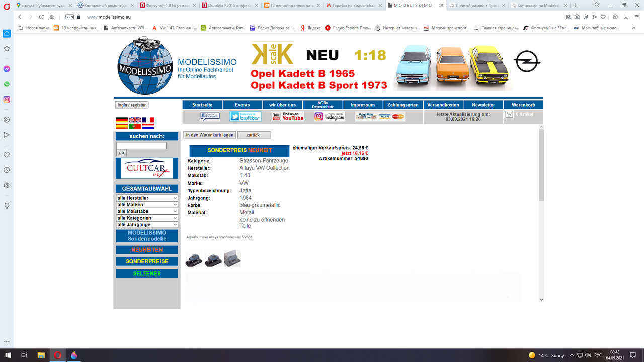This screenshot has height=362, width=644.
Task: Open the Events menu item
Action: (243, 105)
